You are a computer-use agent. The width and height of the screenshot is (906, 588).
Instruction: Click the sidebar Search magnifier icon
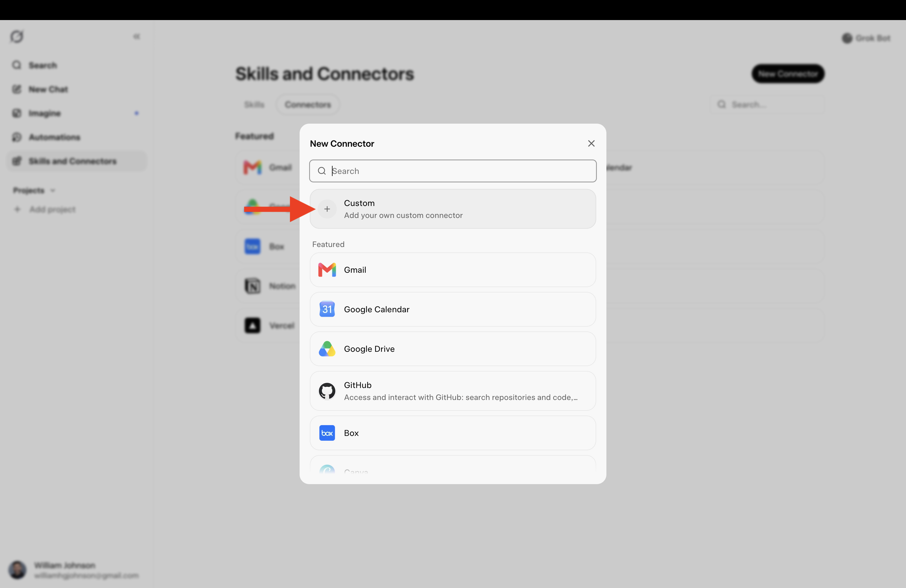(x=17, y=66)
